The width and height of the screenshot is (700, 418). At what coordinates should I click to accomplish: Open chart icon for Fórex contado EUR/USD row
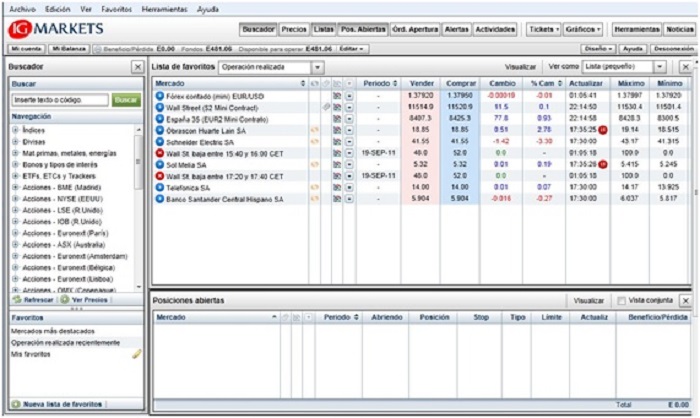point(337,96)
